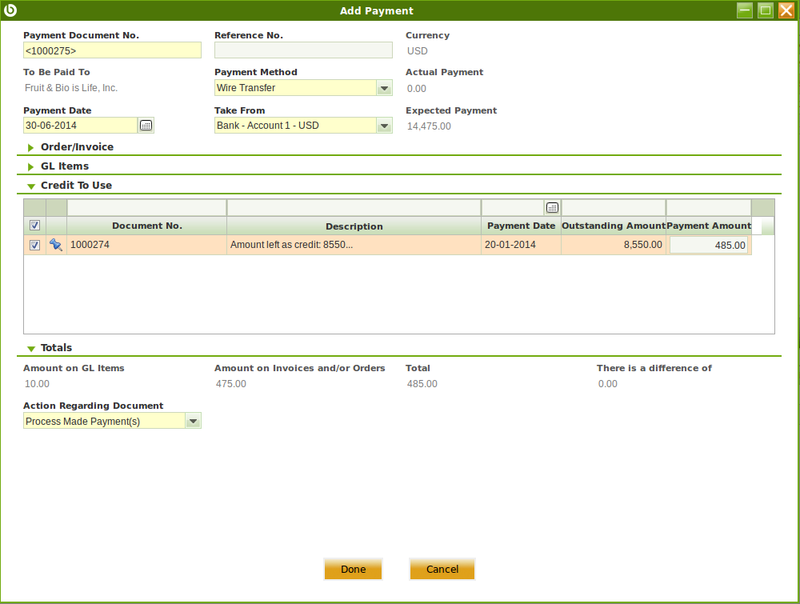The height and width of the screenshot is (604, 800).
Task: Open the calendar date picker for Payment Date
Action: click(x=145, y=125)
